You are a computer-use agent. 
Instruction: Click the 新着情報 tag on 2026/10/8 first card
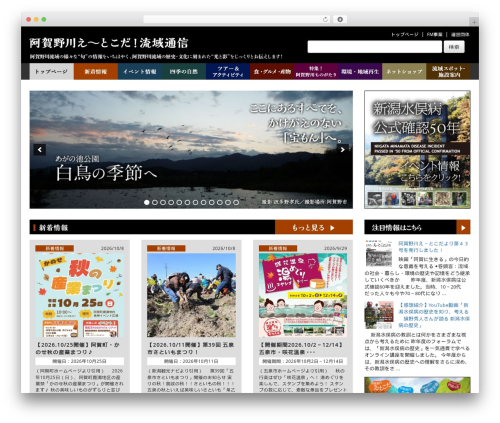point(55,248)
